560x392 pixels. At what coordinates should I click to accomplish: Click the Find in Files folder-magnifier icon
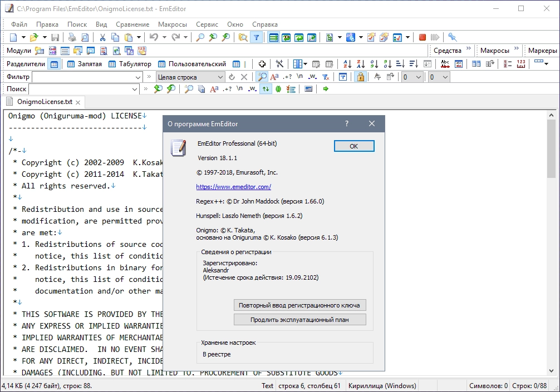[243, 37]
